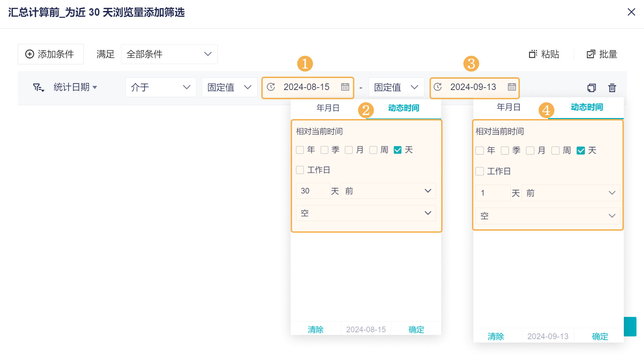644x359 pixels.
Task: Click the copy condition icon
Action: (591, 88)
